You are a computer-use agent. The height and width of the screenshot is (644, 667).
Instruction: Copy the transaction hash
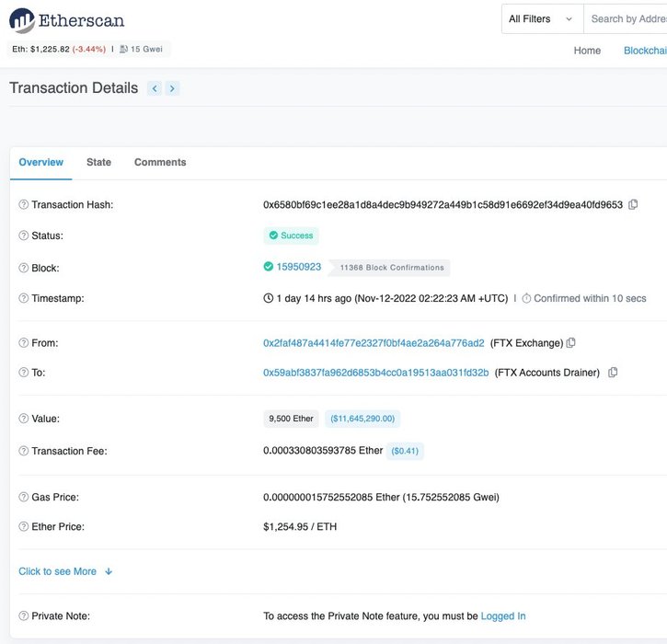click(633, 204)
